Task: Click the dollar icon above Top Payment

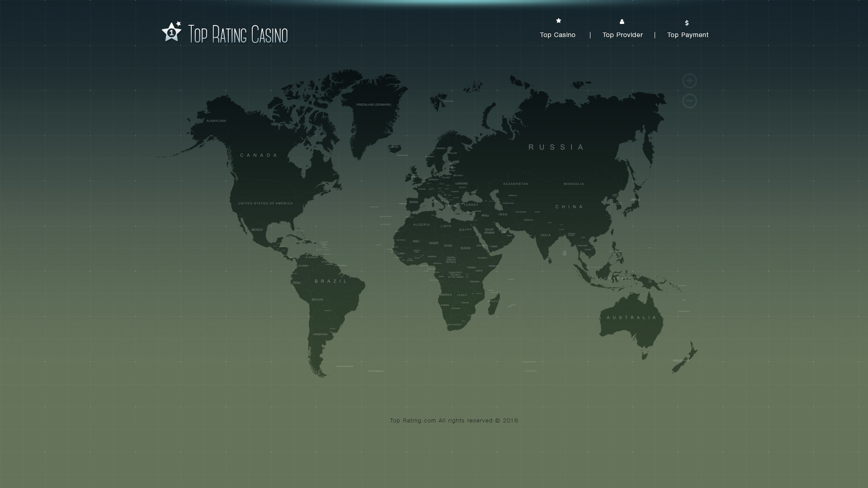Action: tap(687, 23)
